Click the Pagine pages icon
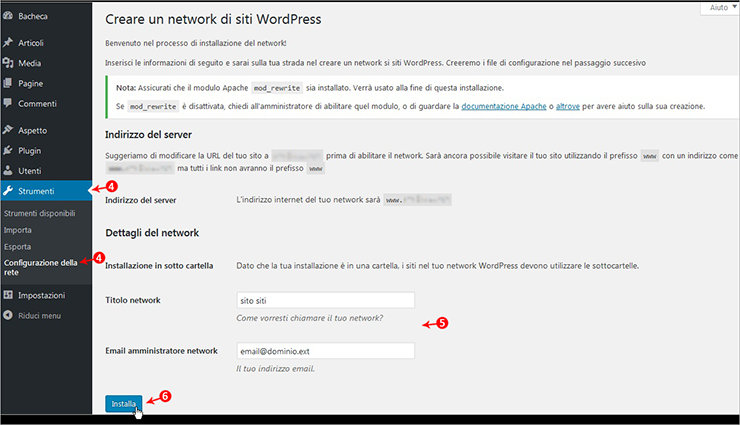 pyautogui.click(x=8, y=83)
